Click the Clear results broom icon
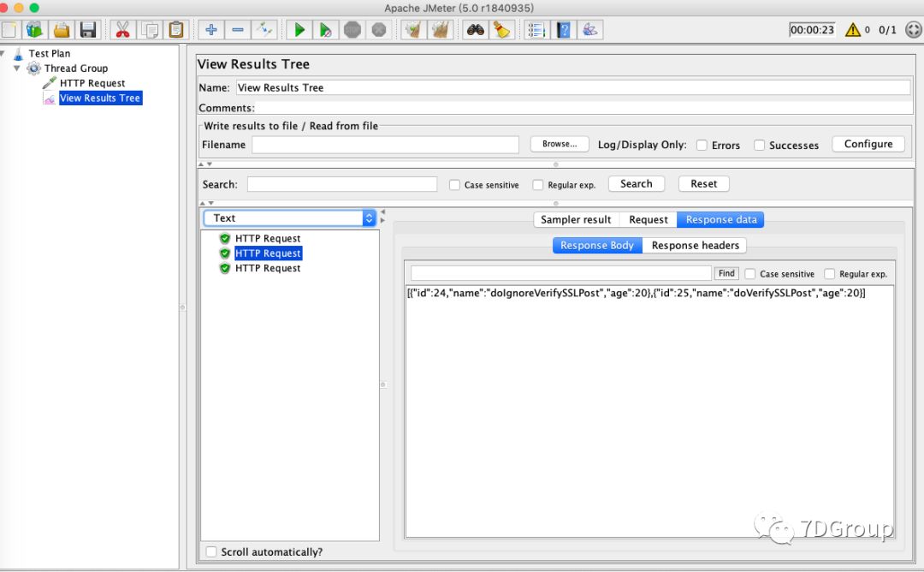Viewport: 924px width, 572px height. point(414,29)
